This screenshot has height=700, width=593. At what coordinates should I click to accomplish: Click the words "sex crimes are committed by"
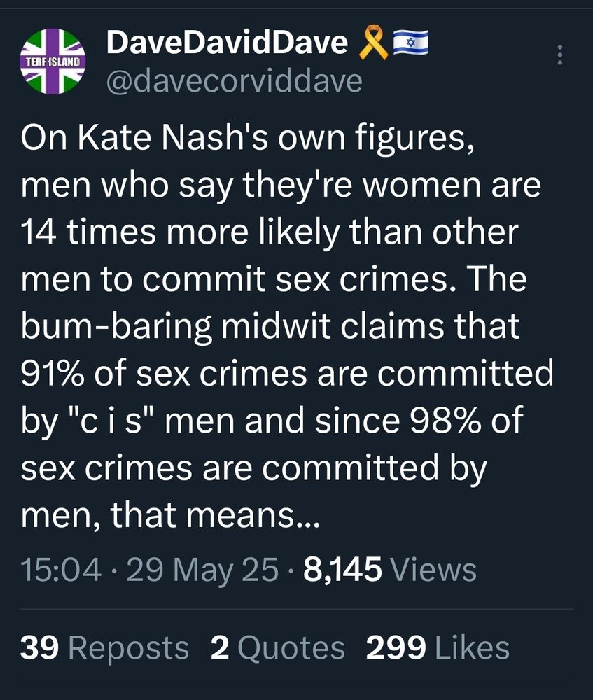(253, 469)
